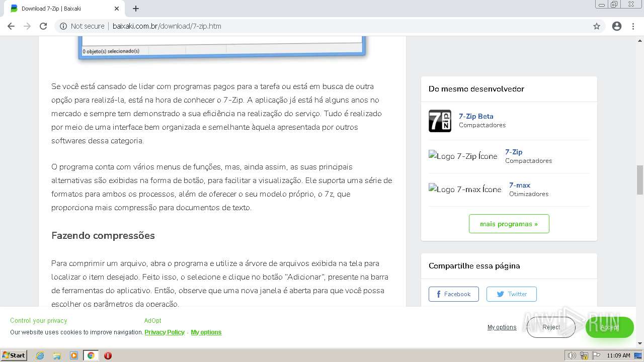Click the Not secure info icon
The height and width of the screenshot is (362, 644).
[63, 26]
